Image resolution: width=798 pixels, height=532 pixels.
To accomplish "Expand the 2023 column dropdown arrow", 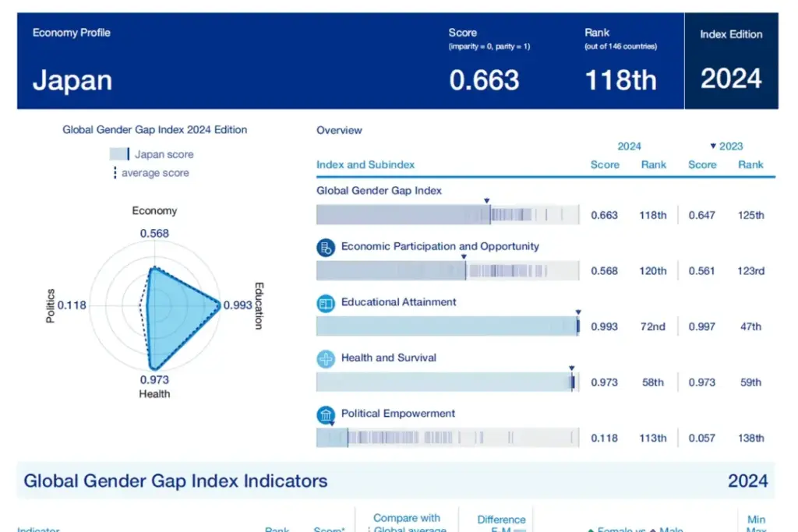I will click(x=712, y=146).
